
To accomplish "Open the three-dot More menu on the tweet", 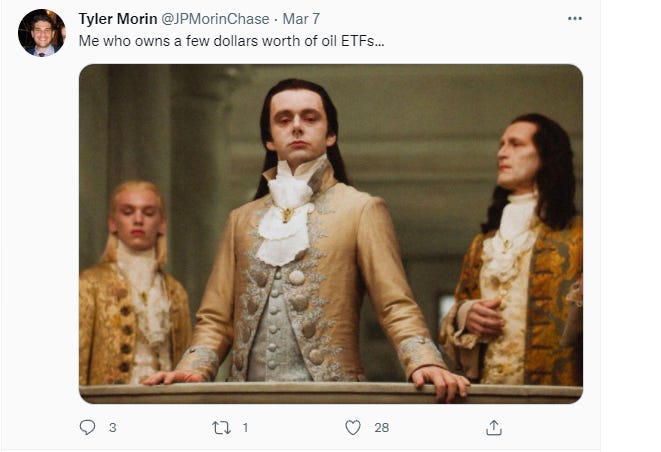I will coord(575,19).
